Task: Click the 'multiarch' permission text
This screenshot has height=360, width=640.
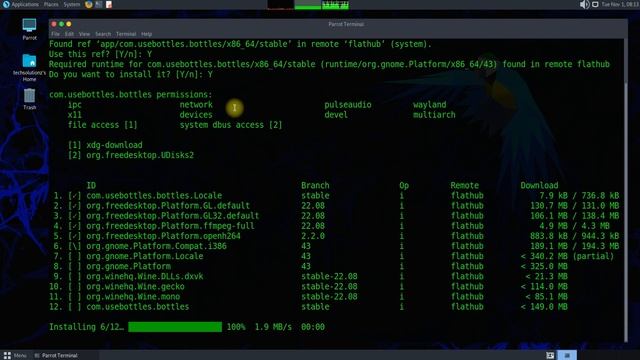Action: coord(434,115)
